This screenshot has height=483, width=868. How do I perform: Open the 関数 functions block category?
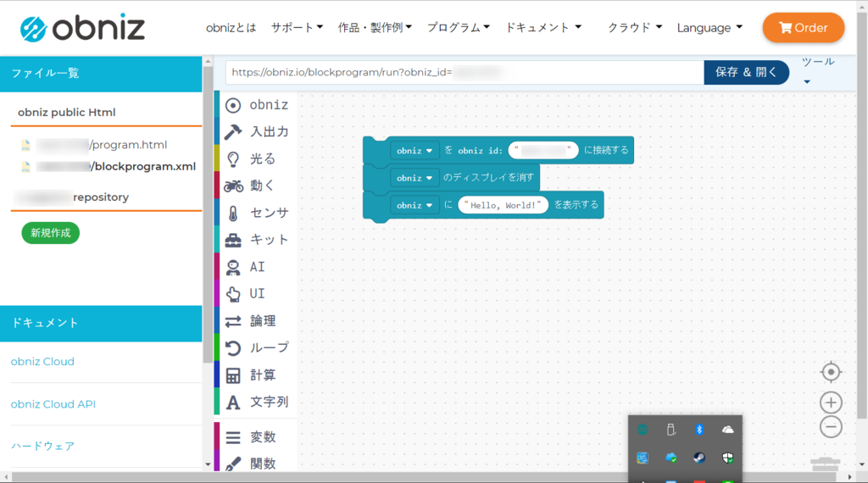tap(258, 463)
